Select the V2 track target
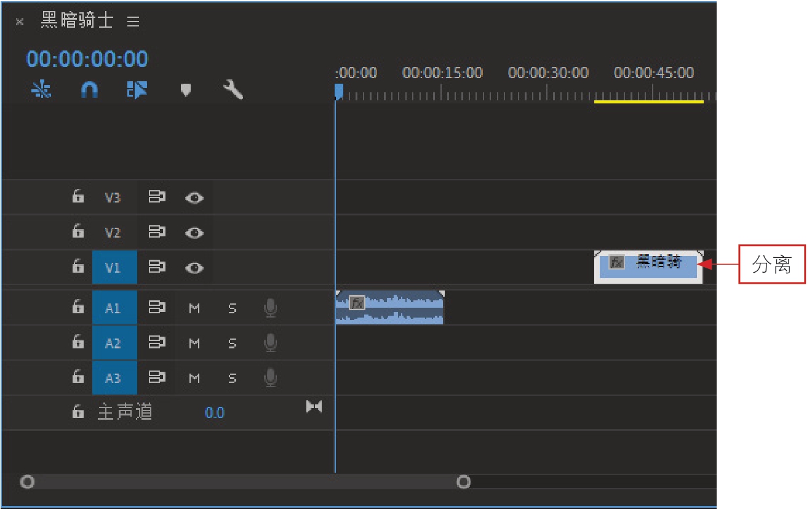The width and height of the screenshot is (812, 509). [x=113, y=233]
